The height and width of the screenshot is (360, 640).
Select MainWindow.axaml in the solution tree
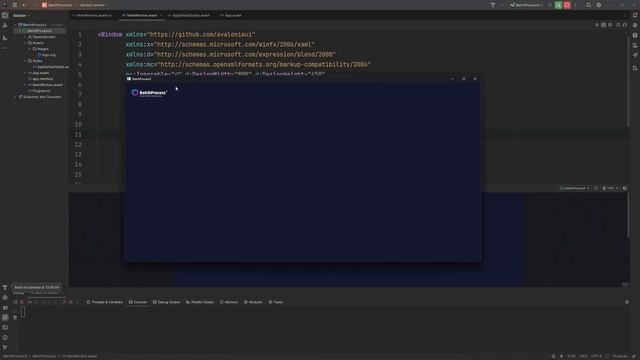pyautogui.click(x=45, y=85)
